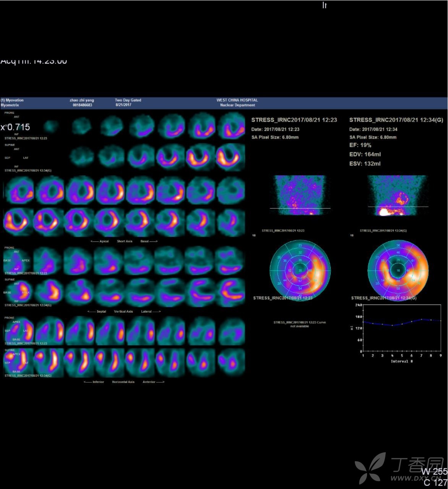Open the 12:23 stress polar map

(300, 270)
